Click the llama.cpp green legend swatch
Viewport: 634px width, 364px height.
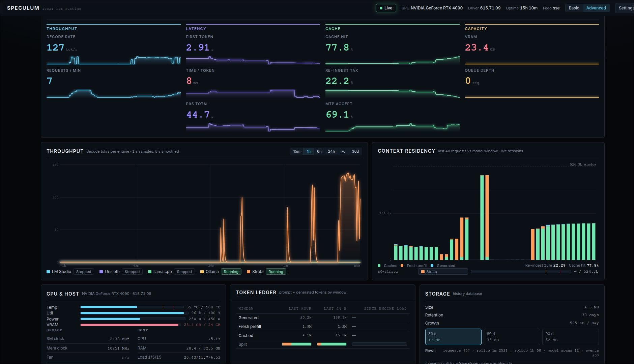click(x=150, y=272)
